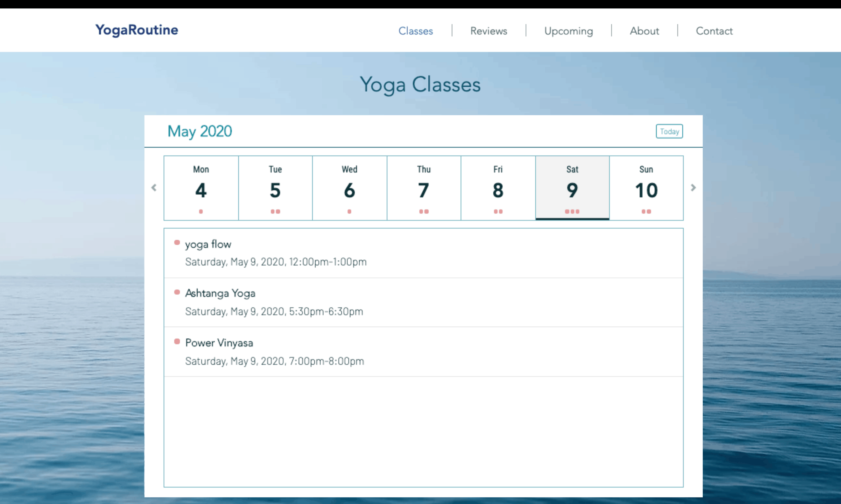Viewport: 841px width, 504px height.
Task: Open the Reviews page
Action: (x=489, y=31)
